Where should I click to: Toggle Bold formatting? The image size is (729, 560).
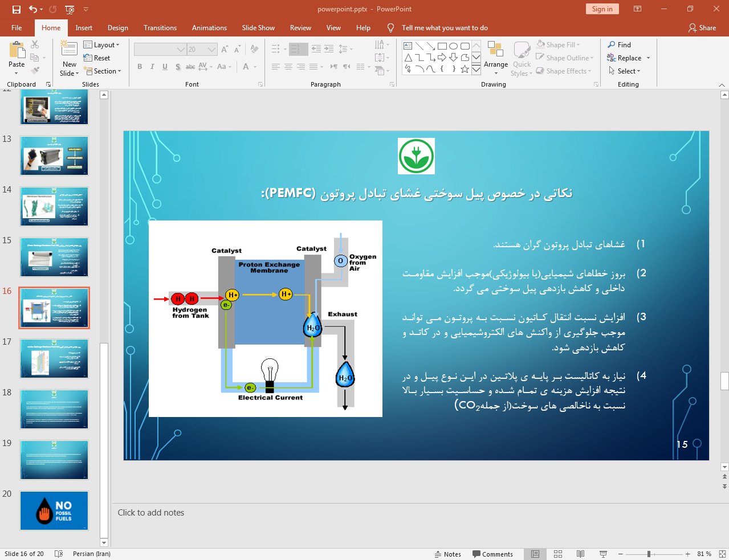140,67
